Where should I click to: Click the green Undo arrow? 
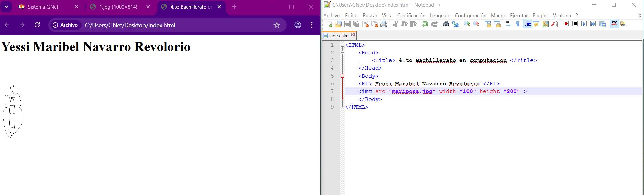(425, 24)
